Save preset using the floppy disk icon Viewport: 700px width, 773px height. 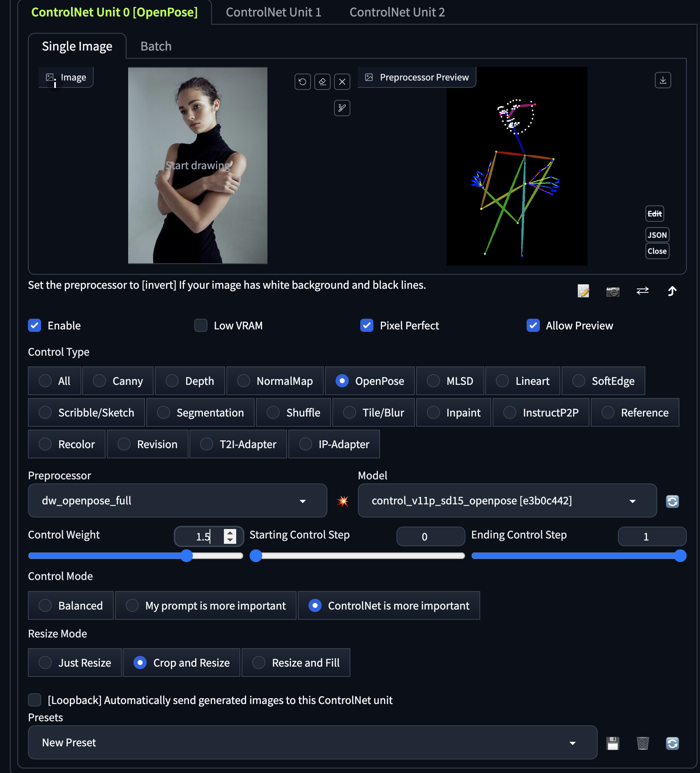613,743
